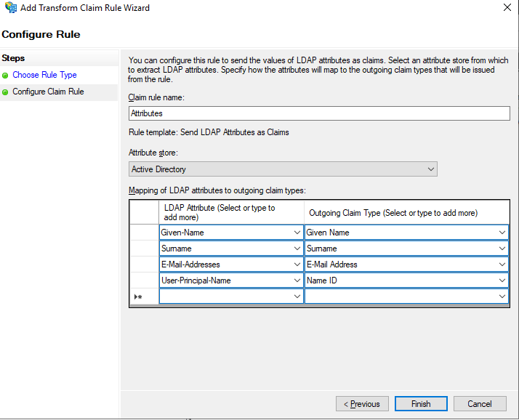Click the 'Configure Rule' heading
Viewport: 519px width, 420px height.
point(41,34)
